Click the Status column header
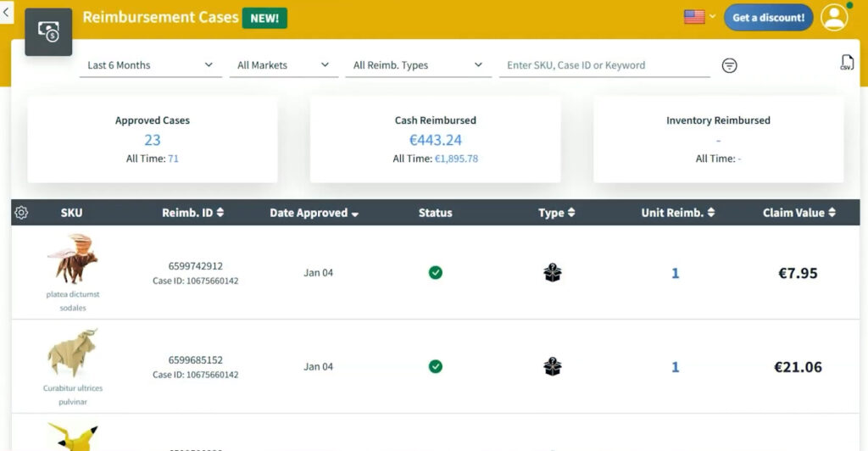868x451 pixels. coord(435,213)
